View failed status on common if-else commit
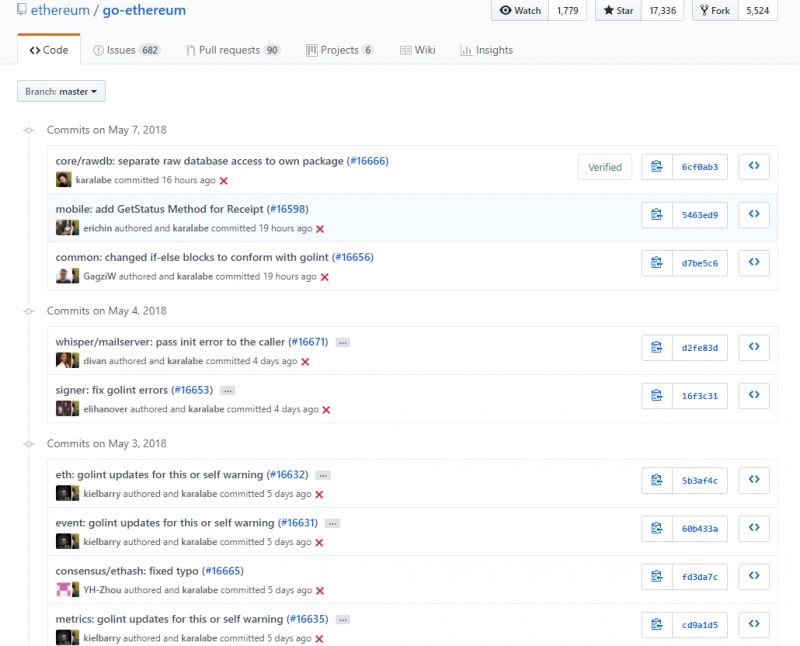 (324, 277)
